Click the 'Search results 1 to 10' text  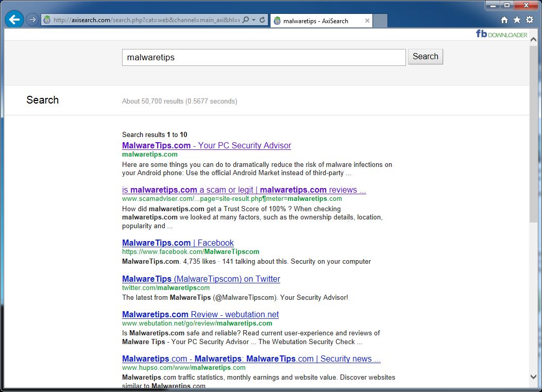(x=155, y=135)
